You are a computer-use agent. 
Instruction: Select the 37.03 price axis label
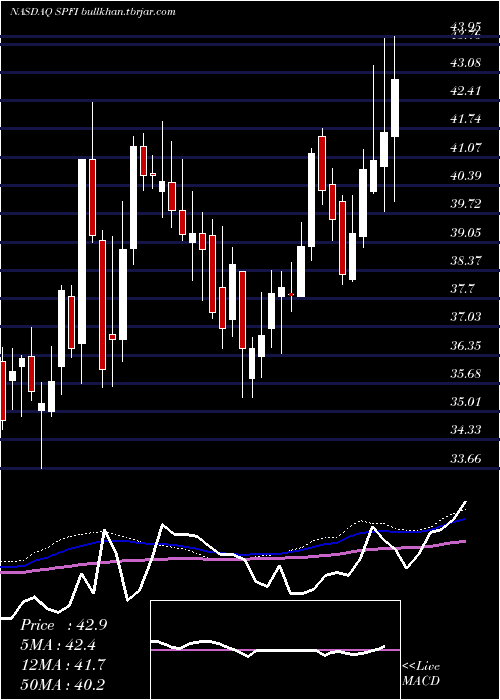pos(466,317)
